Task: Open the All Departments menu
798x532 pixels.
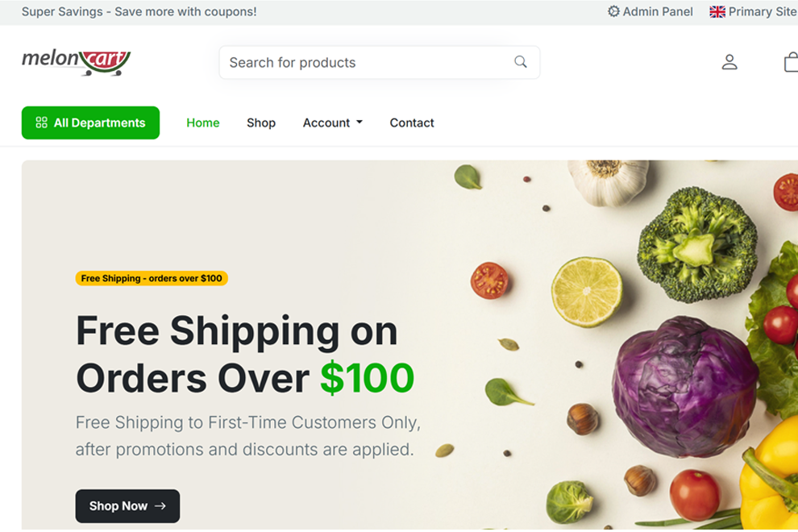Action: click(90, 123)
